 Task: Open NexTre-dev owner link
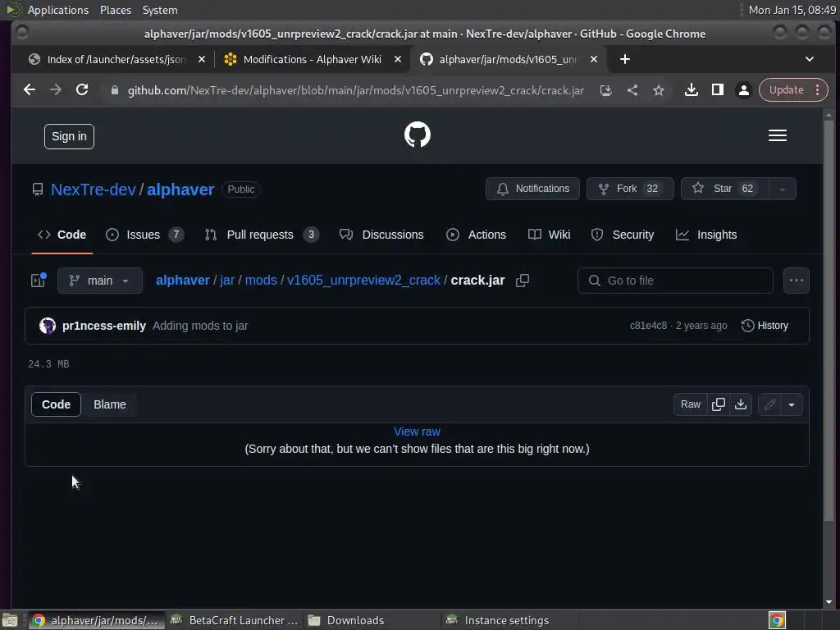[x=94, y=189]
